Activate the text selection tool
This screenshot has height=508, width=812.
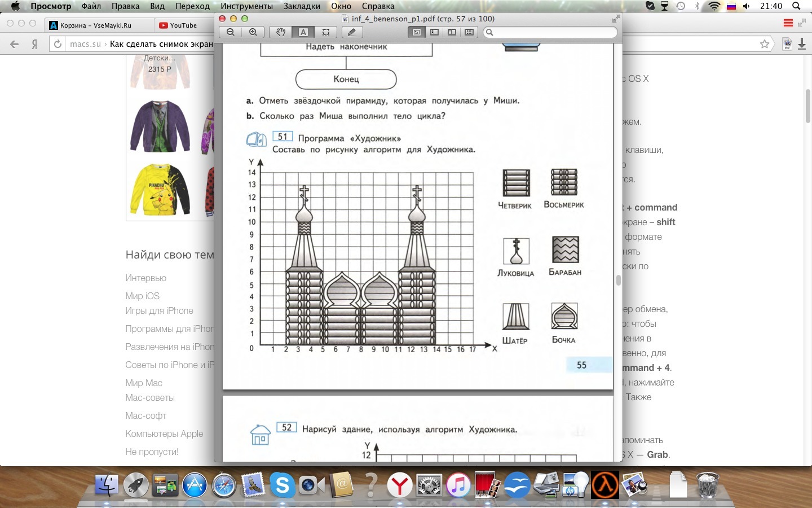[x=303, y=32]
